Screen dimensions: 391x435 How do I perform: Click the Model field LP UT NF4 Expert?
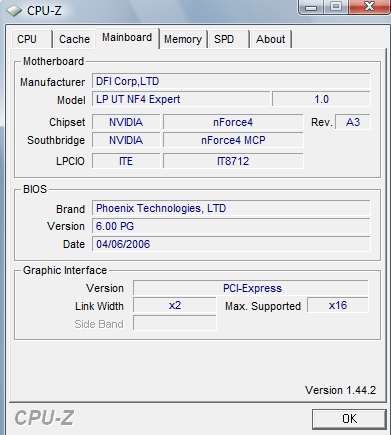click(181, 99)
